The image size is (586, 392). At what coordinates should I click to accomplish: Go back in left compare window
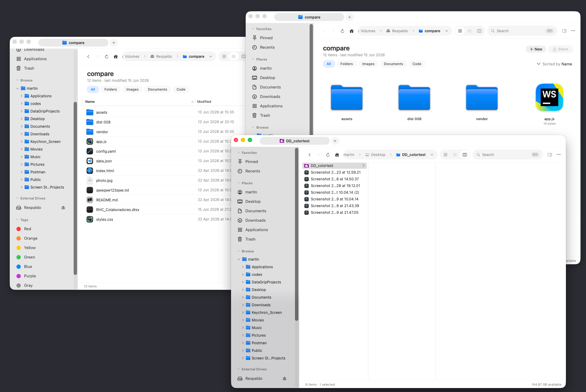(x=88, y=57)
